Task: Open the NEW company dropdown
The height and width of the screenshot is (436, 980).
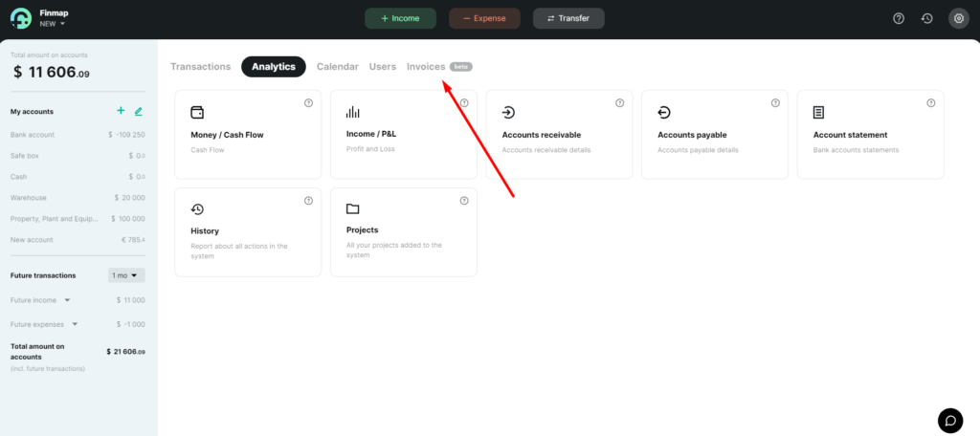Action: click(53, 24)
